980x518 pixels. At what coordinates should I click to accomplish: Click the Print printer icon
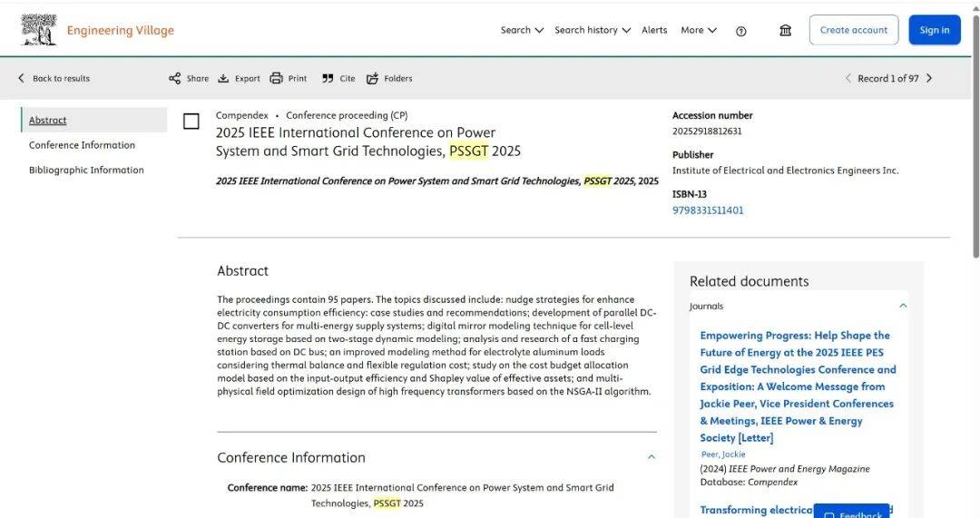(276, 78)
